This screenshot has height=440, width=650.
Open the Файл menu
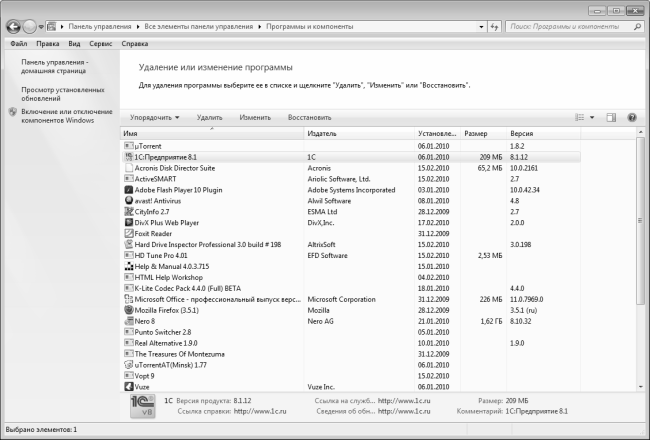18,44
